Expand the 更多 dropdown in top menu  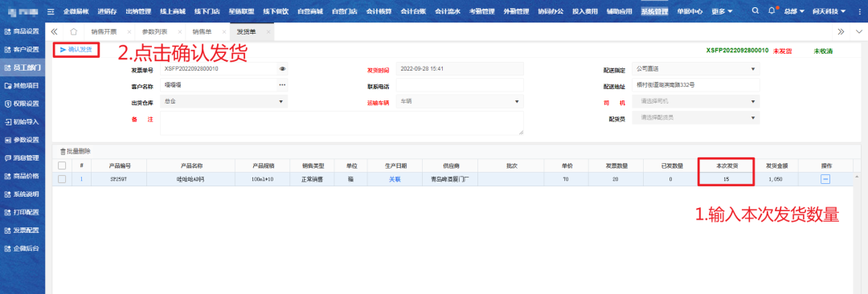pos(722,11)
